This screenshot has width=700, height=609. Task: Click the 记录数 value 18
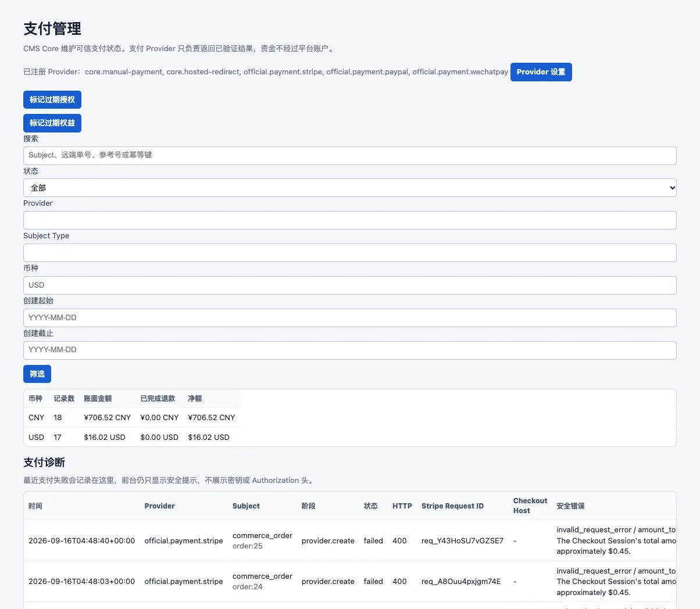tap(58, 418)
